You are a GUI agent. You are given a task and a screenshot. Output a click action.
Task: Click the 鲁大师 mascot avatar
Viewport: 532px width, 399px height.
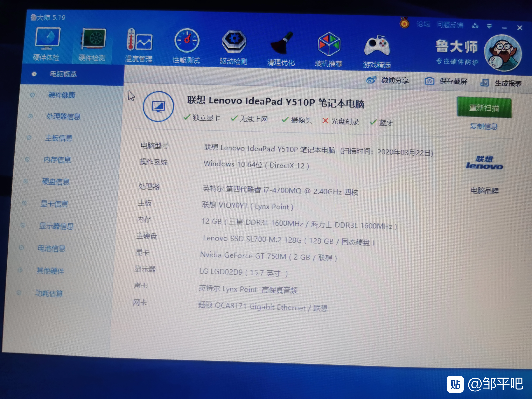tap(503, 53)
